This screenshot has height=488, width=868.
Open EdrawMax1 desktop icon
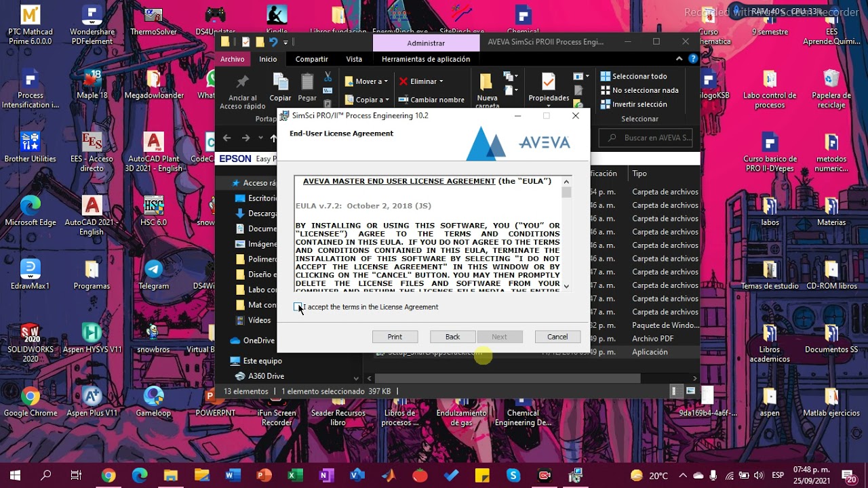tap(31, 274)
